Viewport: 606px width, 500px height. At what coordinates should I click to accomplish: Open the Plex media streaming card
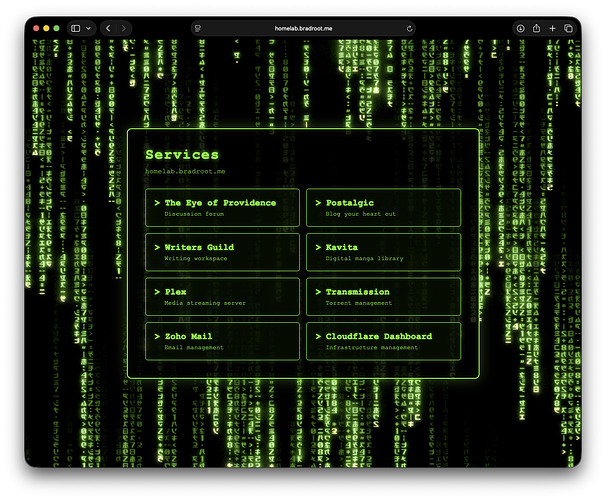pos(222,297)
